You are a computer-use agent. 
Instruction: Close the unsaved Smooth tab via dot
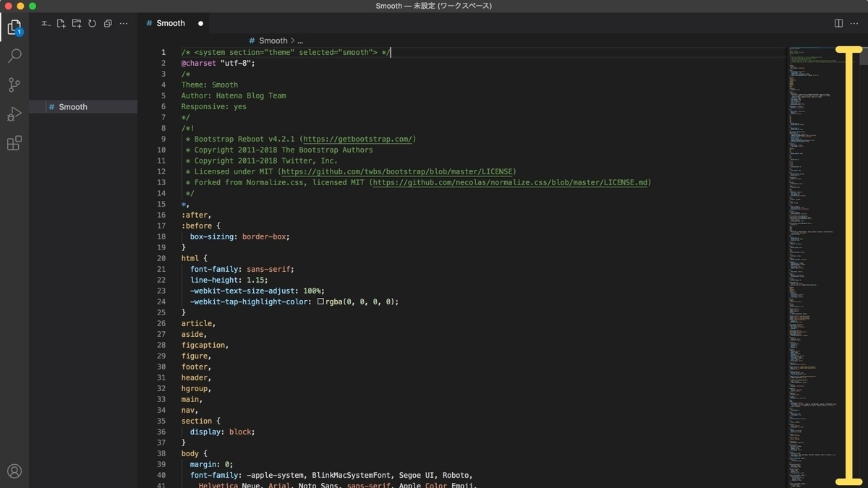click(200, 23)
